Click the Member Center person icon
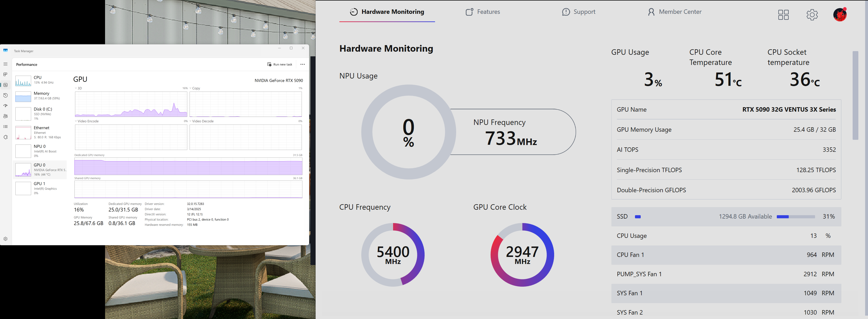The image size is (868, 319). coord(651,12)
